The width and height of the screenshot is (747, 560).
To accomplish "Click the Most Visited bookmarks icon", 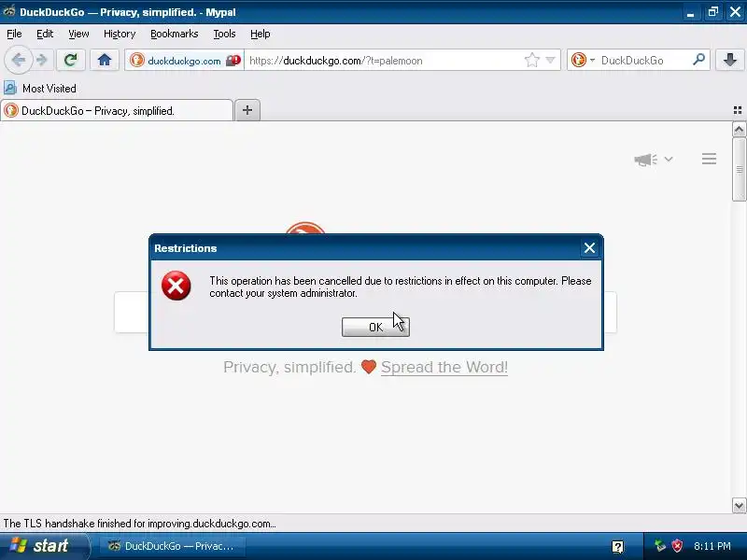I will point(10,88).
